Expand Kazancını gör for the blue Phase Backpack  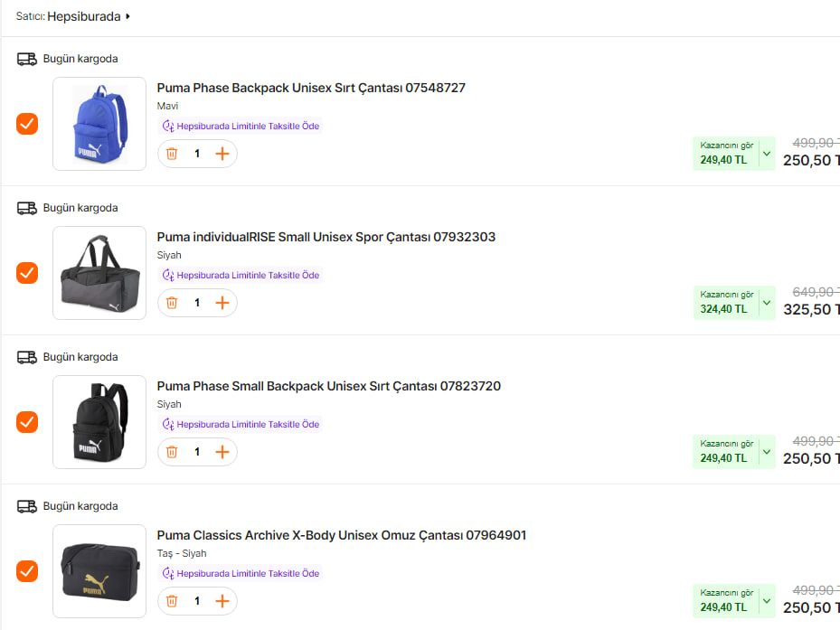[767, 154]
